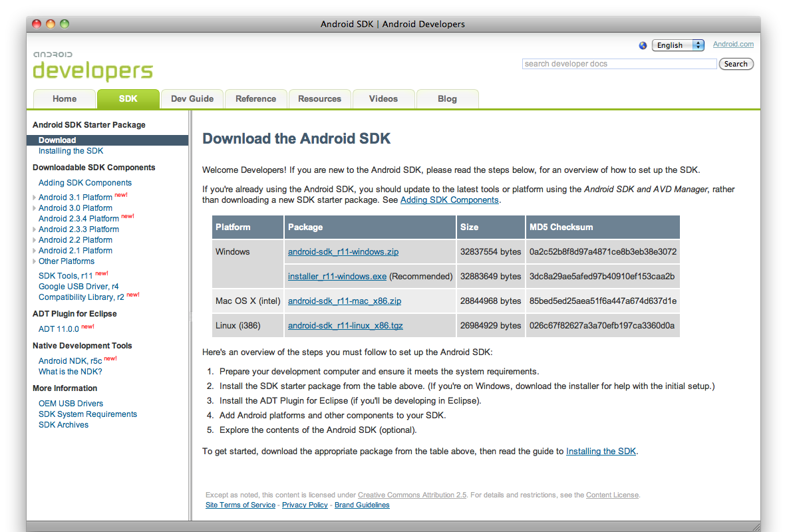Click the Android developers logo
This screenshot has height=532, width=787.
93,66
